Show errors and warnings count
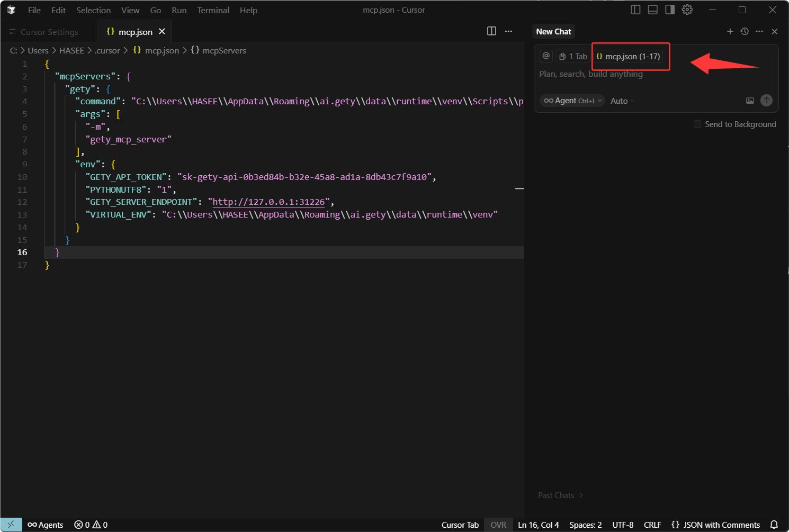 [91, 525]
